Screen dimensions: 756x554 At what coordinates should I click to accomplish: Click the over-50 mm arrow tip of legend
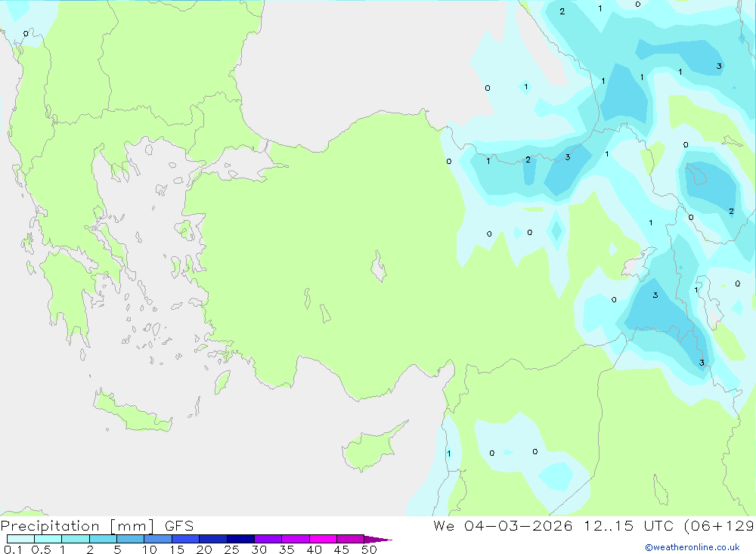point(378,540)
